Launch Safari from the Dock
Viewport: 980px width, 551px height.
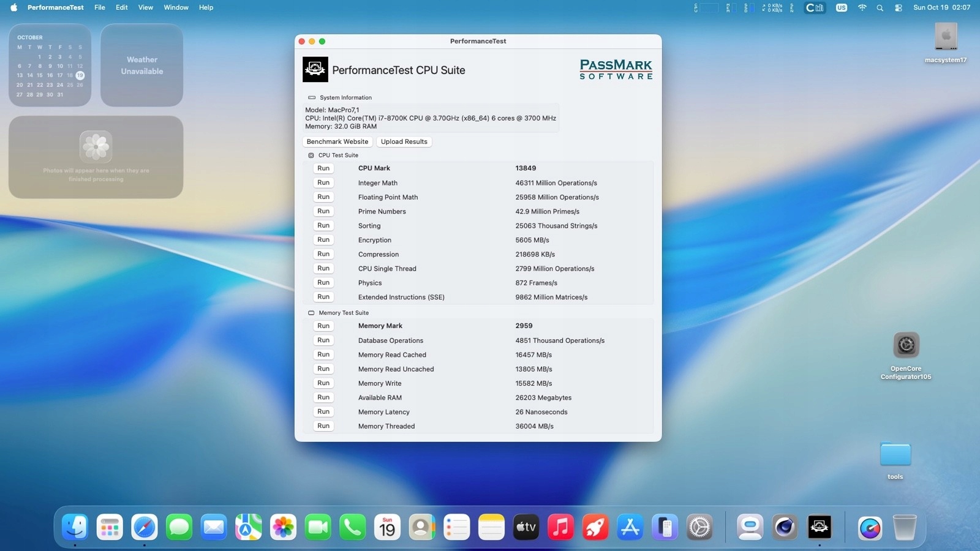pyautogui.click(x=145, y=527)
